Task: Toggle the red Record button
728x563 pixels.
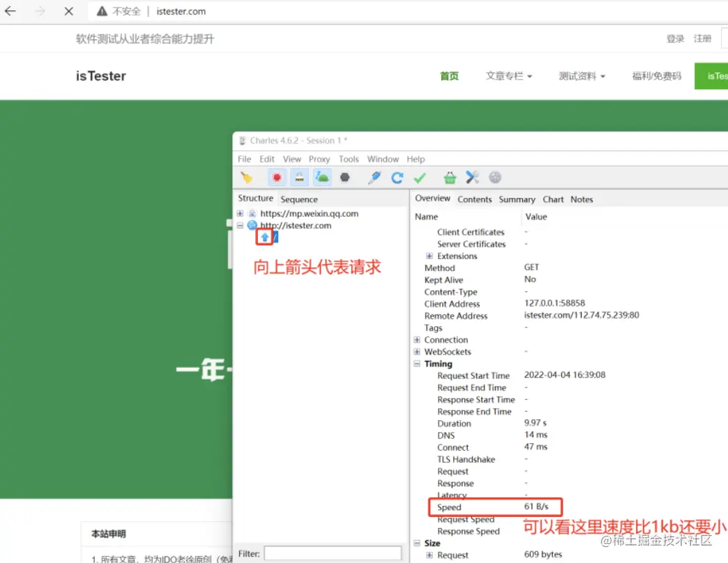Action: tap(277, 178)
